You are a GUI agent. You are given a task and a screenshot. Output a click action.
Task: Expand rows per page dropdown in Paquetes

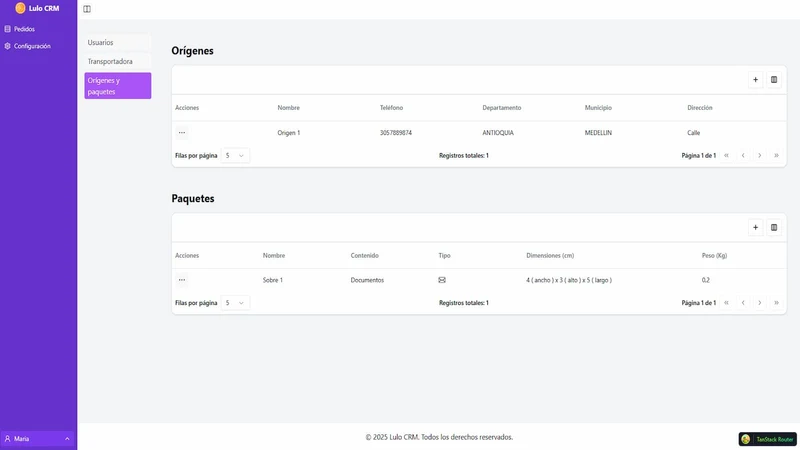(235, 303)
